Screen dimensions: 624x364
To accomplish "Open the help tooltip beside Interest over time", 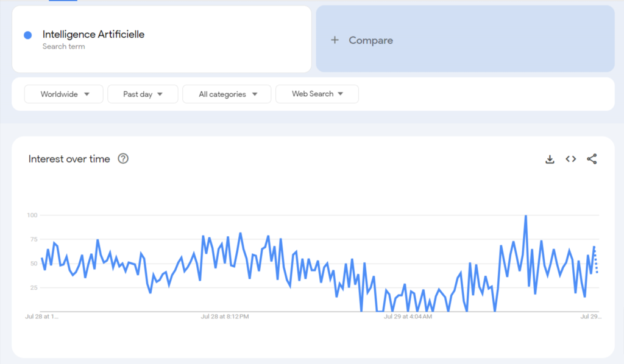I will (123, 159).
